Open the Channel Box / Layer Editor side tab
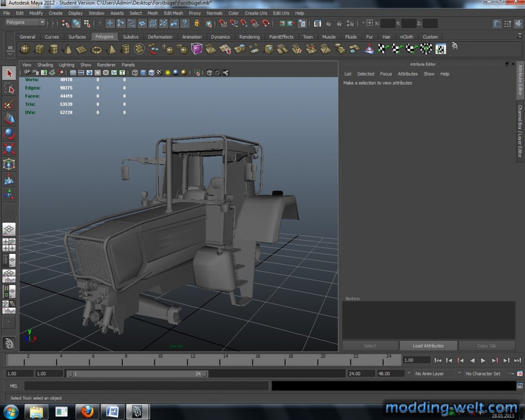This screenshot has width=525, height=420. coord(520,131)
